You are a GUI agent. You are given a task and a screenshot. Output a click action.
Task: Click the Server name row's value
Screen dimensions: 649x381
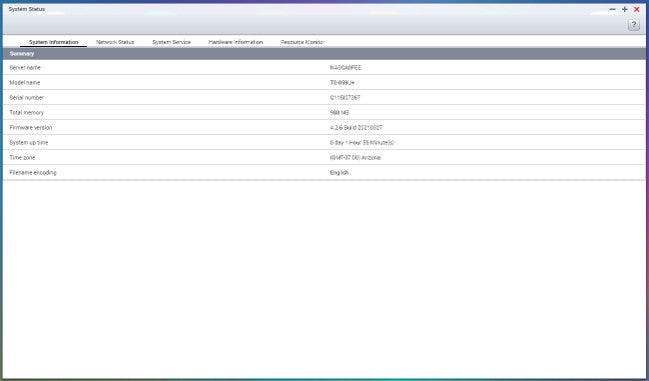(346, 67)
